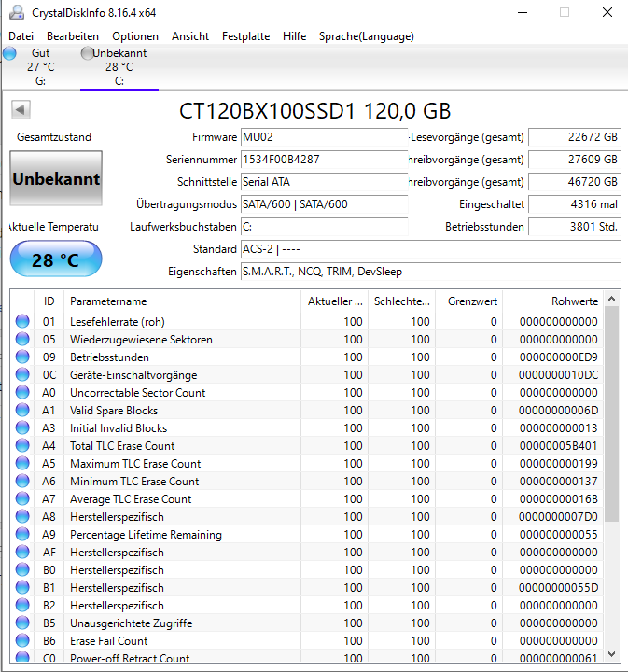Click the scroll up arrow in attribute list
The image size is (628, 672).
pos(612,300)
